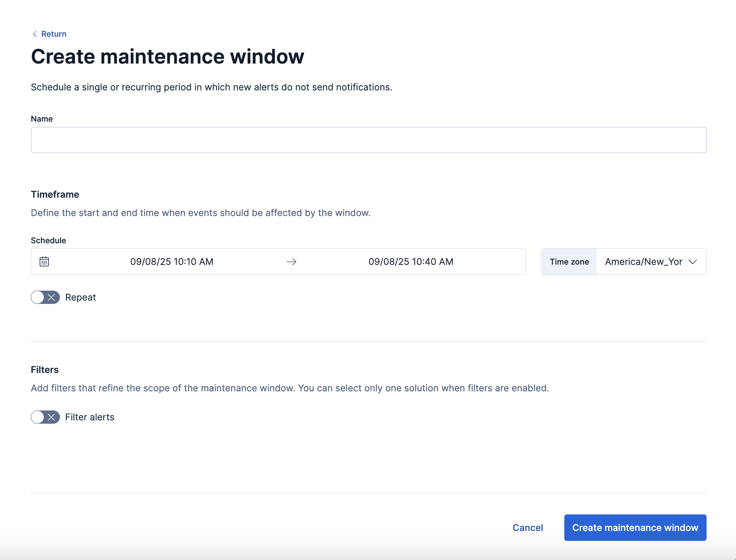
Task: Enable the Filter alerts toggle
Action: [45, 417]
